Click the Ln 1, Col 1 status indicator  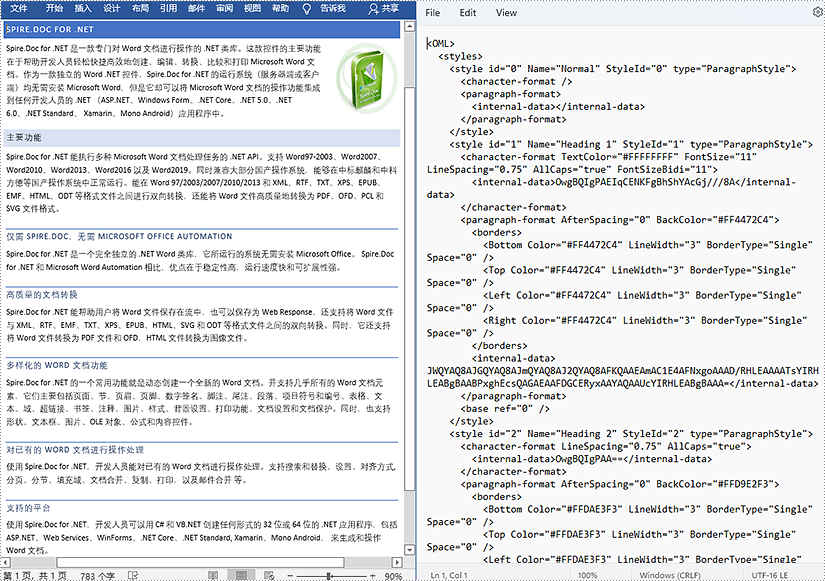[x=449, y=575]
